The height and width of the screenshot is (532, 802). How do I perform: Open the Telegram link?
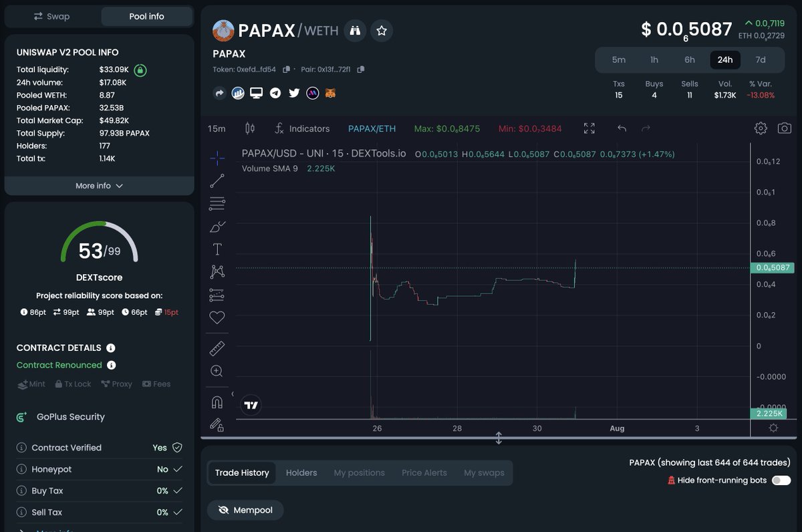275,93
